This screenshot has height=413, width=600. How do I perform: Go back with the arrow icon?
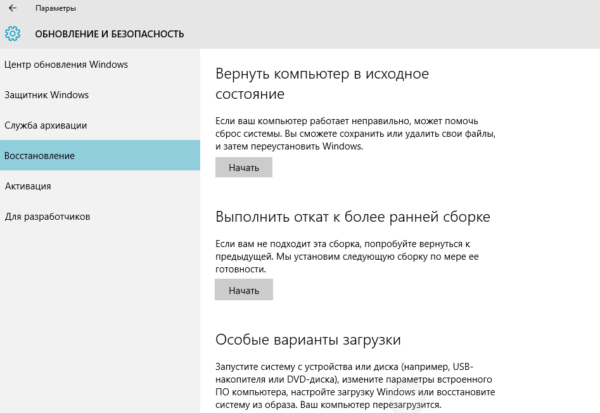(13, 8)
